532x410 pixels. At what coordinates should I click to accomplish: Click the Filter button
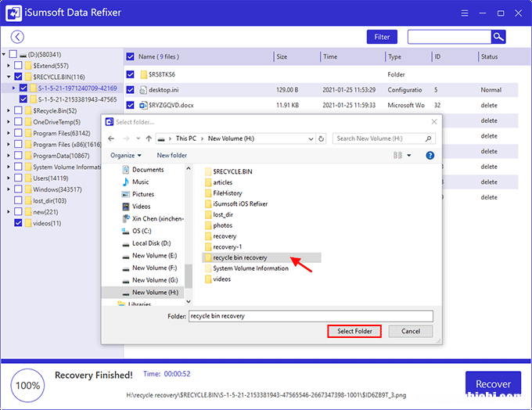pyautogui.click(x=382, y=37)
